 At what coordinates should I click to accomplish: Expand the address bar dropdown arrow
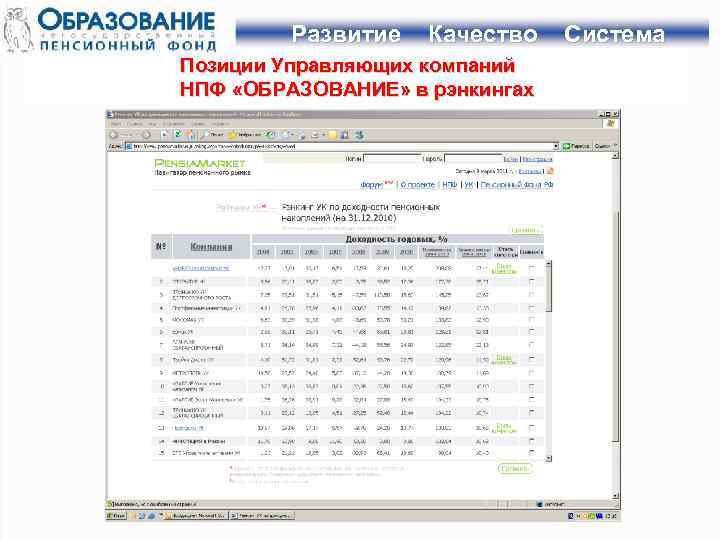coord(556,146)
